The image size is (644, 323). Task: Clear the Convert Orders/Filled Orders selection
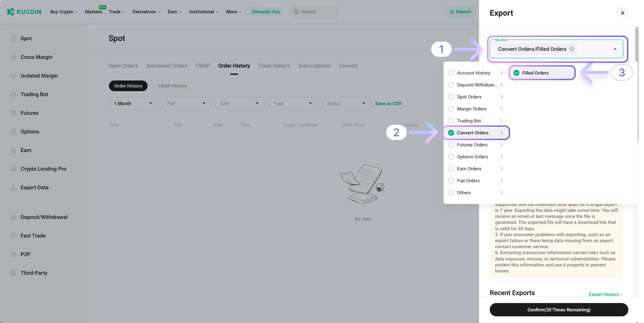click(572, 49)
